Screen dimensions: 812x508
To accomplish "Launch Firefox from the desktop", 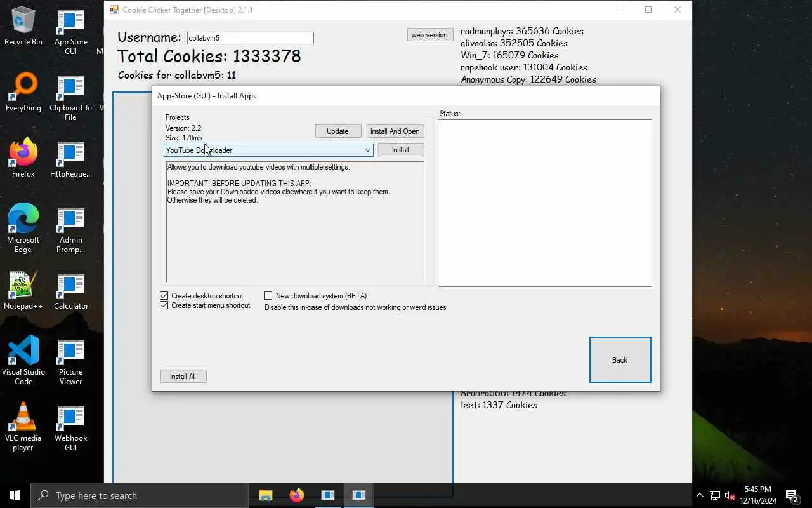I will click(x=23, y=159).
